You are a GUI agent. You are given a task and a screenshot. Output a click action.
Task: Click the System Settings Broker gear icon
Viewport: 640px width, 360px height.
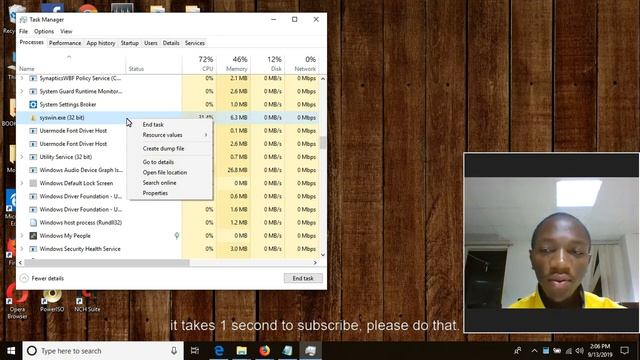point(33,104)
